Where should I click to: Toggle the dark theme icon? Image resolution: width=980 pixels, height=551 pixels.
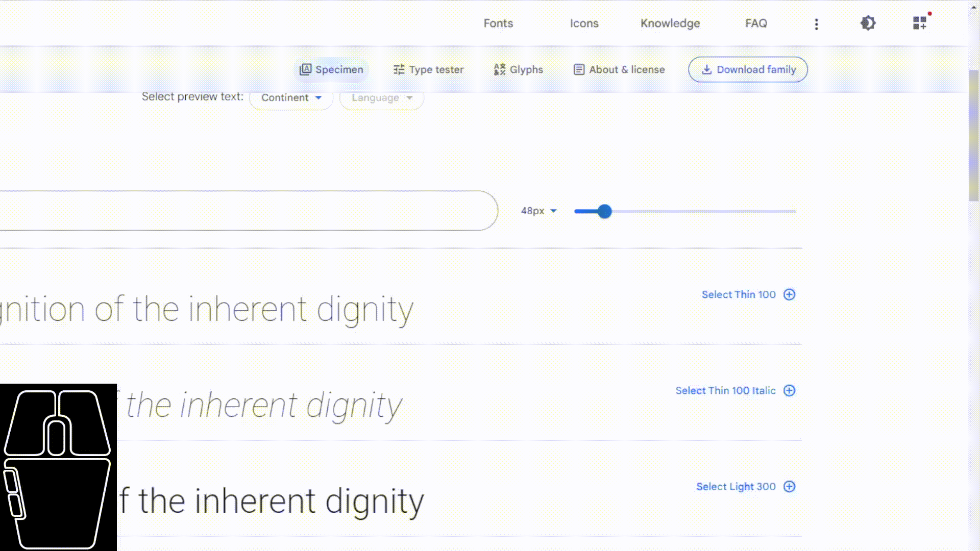point(868,23)
